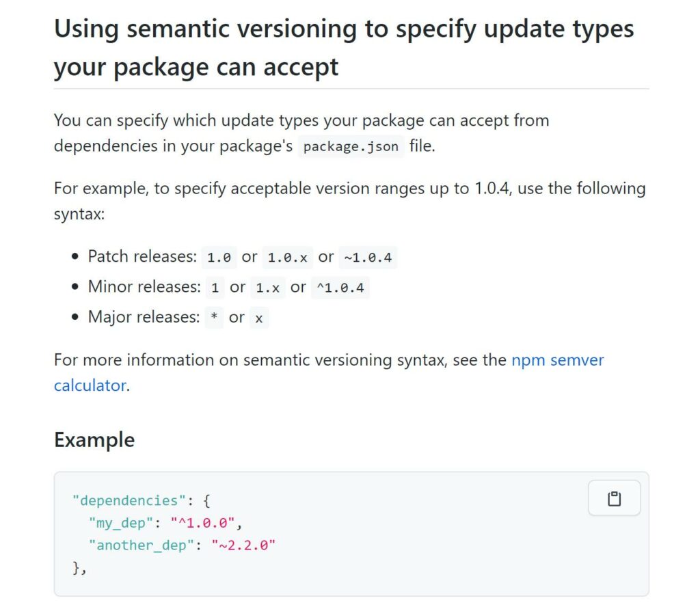The height and width of the screenshot is (611, 700).
Task: Click the ^1.0.4 code snippet
Action: [x=340, y=288]
